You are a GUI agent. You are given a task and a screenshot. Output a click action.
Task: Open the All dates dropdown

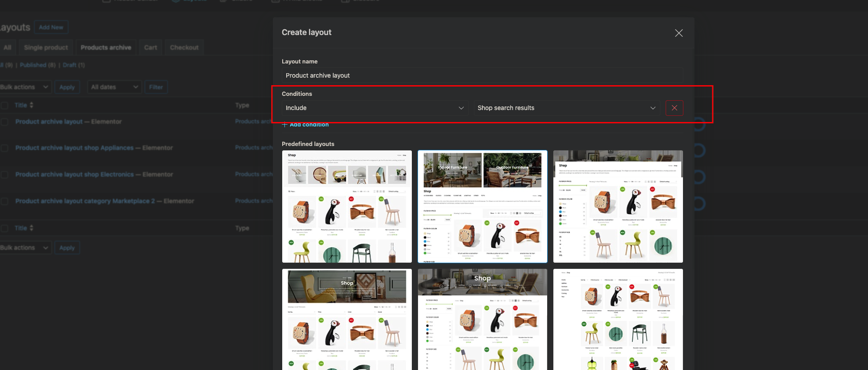tap(114, 87)
